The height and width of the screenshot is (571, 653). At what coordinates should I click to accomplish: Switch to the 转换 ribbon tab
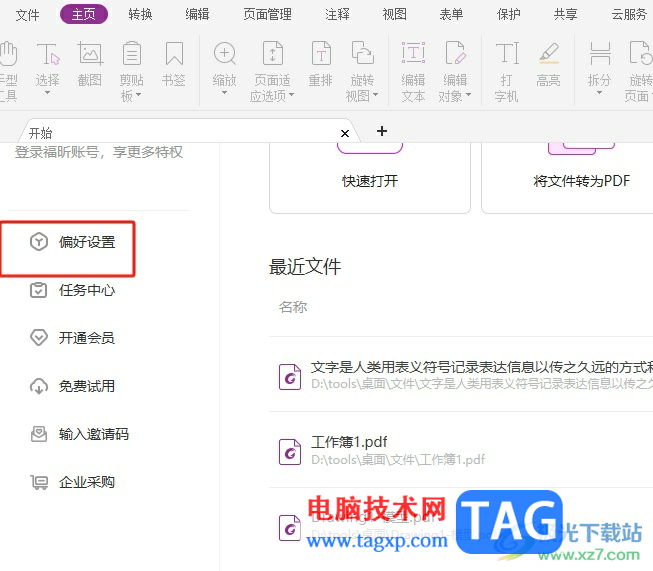point(140,15)
